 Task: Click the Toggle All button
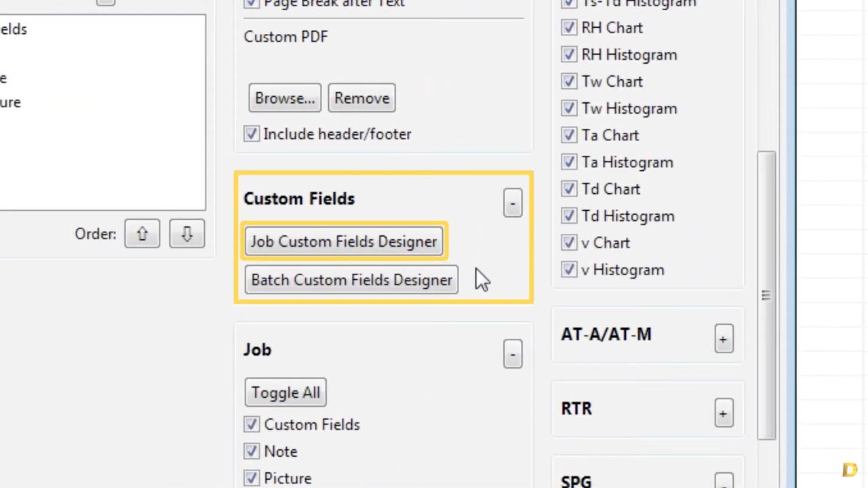coord(285,392)
